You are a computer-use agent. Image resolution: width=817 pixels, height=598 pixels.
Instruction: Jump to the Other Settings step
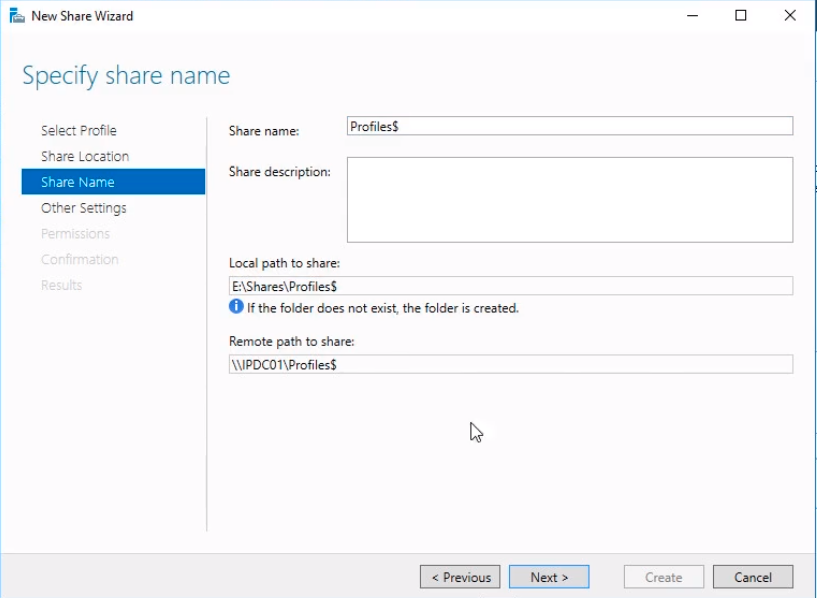84,208
